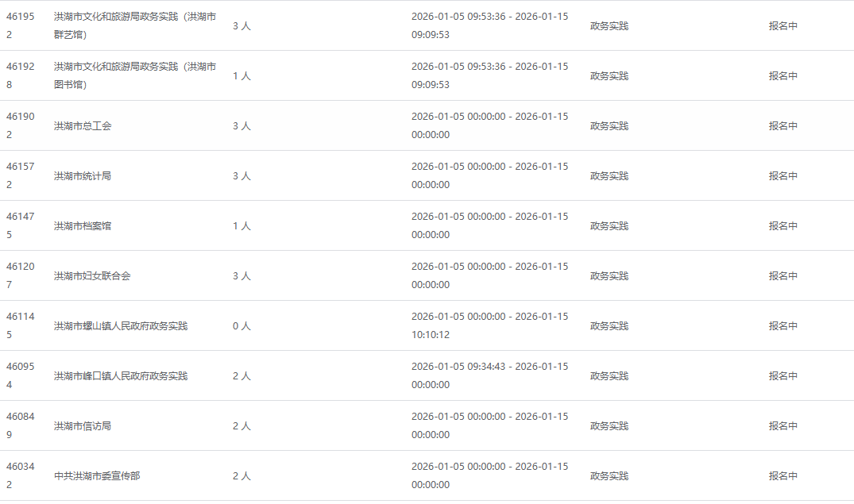
Task: Select the 洪湖市统计局 project name
Action: (83, 175)
